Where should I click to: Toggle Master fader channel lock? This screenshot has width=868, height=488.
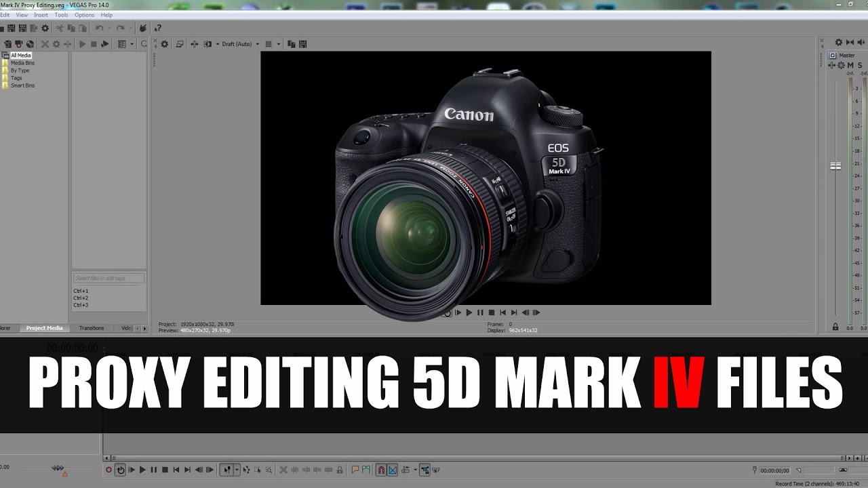click(x=835, y=327)
